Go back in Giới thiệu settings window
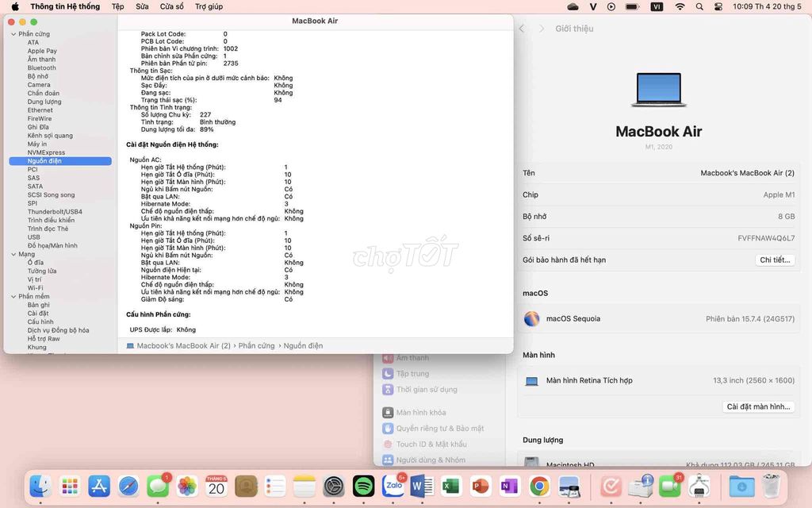Screen dimensions: 812x508 pos(522,29)
